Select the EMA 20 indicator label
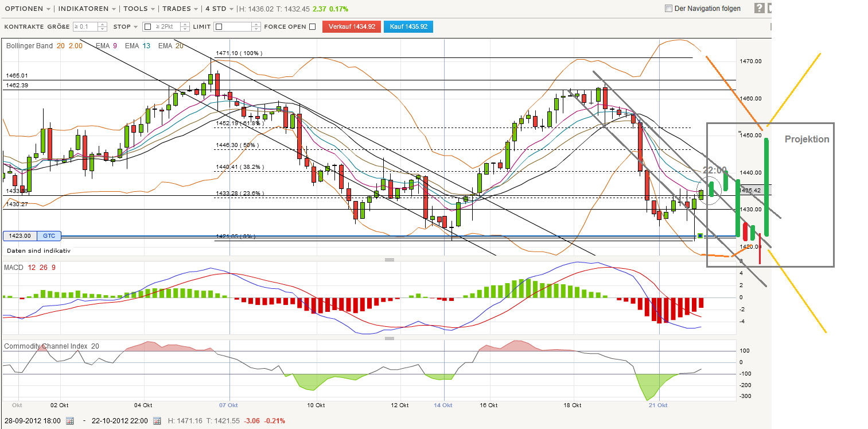 (171, 46)
